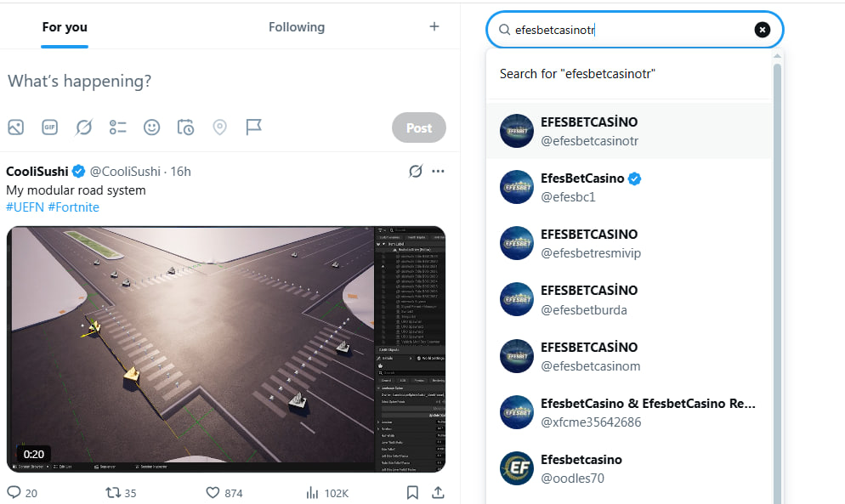Click the Grok enhance icon in composer

click(x=83, y=127)
